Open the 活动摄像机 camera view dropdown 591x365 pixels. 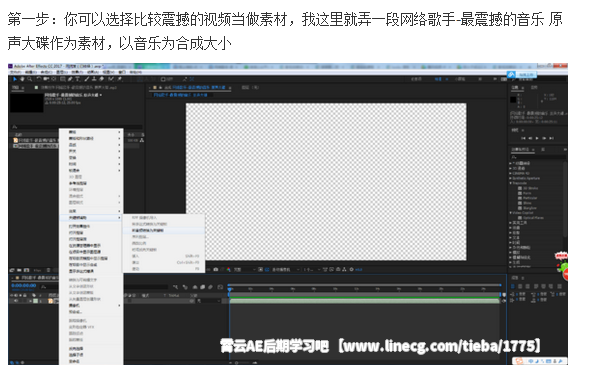pyautogui.click(x=286, y=270)
